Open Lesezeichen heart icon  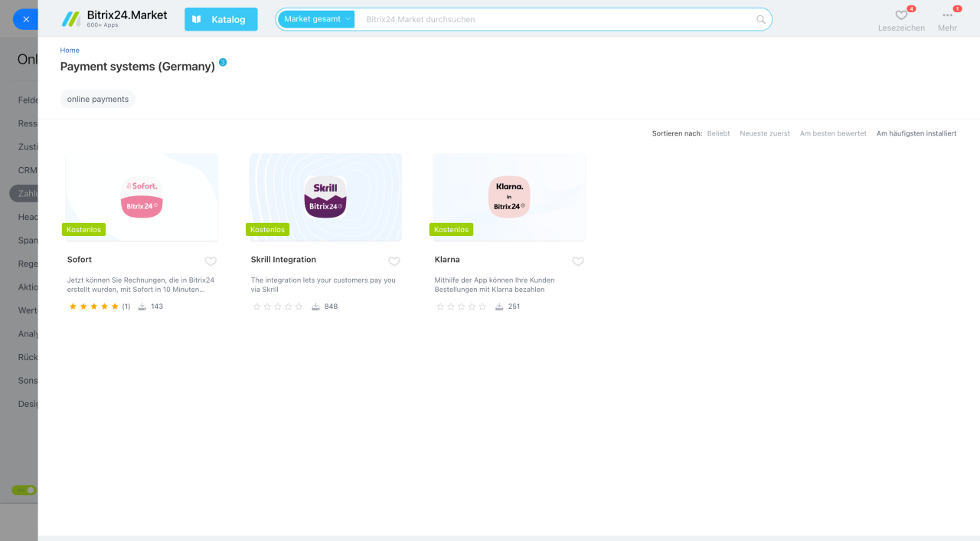(901, 15)
